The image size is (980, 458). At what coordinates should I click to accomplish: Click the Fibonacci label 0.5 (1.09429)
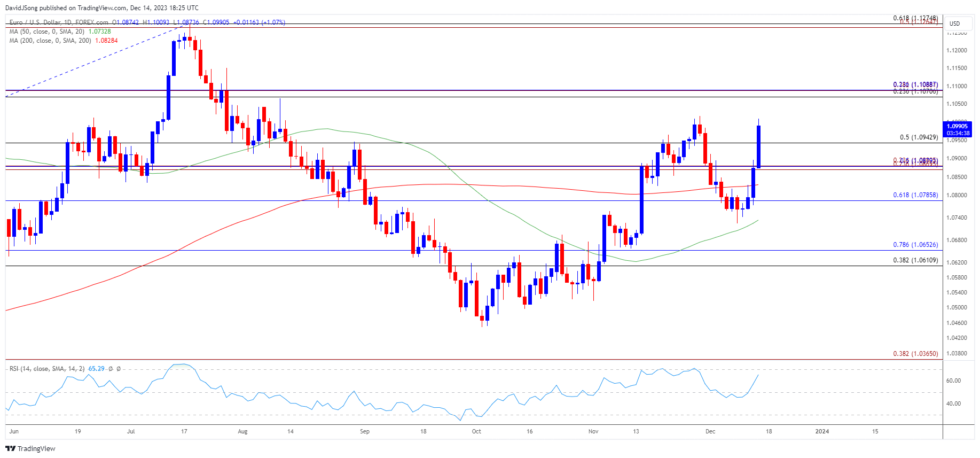pyautogui.click(x=919, y=137)
